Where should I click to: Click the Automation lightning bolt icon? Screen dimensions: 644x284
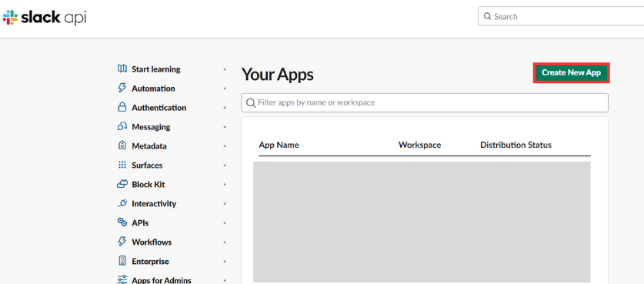[x=122, y=88]
